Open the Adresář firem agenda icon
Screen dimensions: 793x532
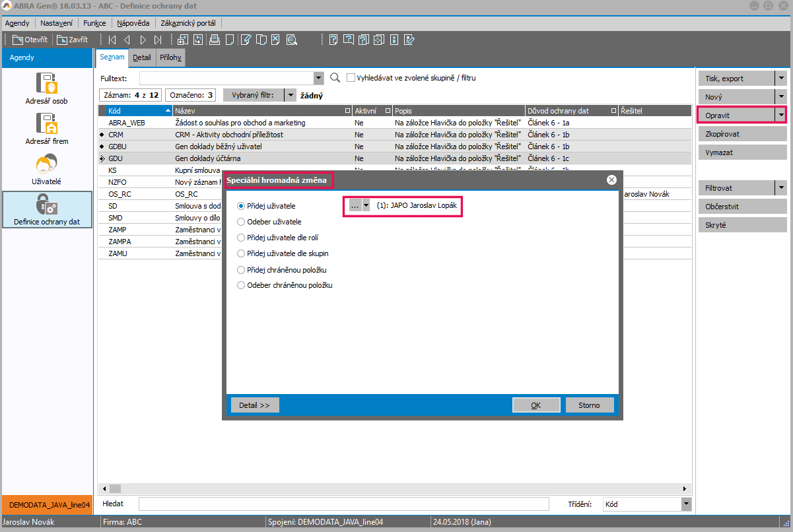(x=46, y=123)
